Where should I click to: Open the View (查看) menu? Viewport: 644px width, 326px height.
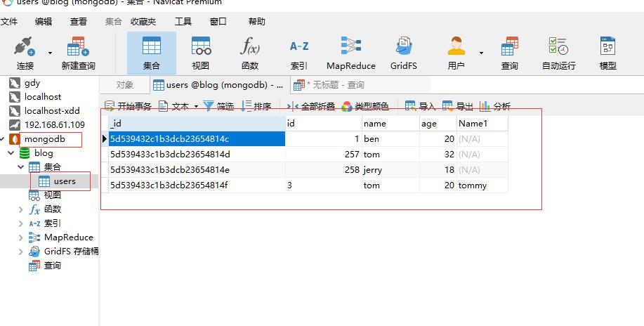coord(79,21)
